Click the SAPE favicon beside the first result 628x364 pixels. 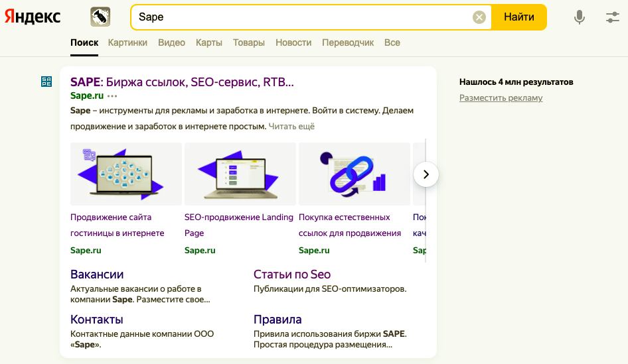coord(46,82)
